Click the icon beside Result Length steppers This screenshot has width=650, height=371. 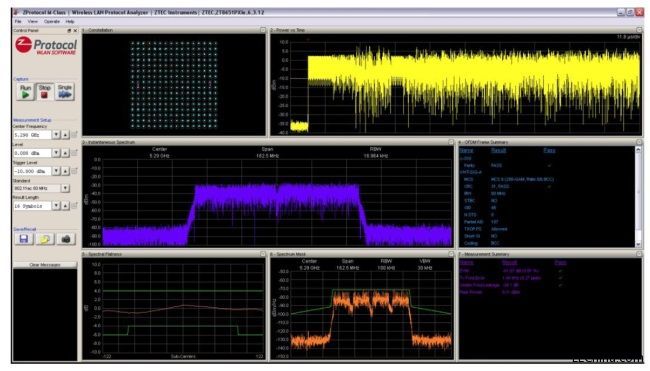click(75, 206)
